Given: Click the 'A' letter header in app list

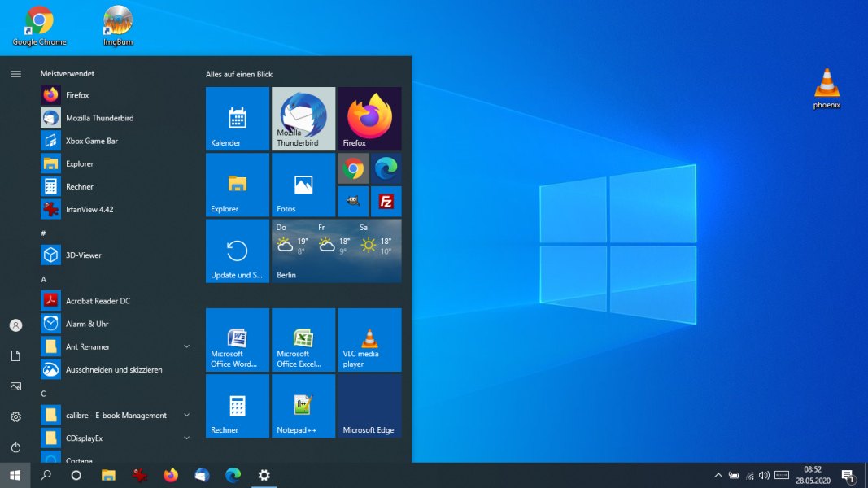Looking at the screenshot, I should (43, 280).
